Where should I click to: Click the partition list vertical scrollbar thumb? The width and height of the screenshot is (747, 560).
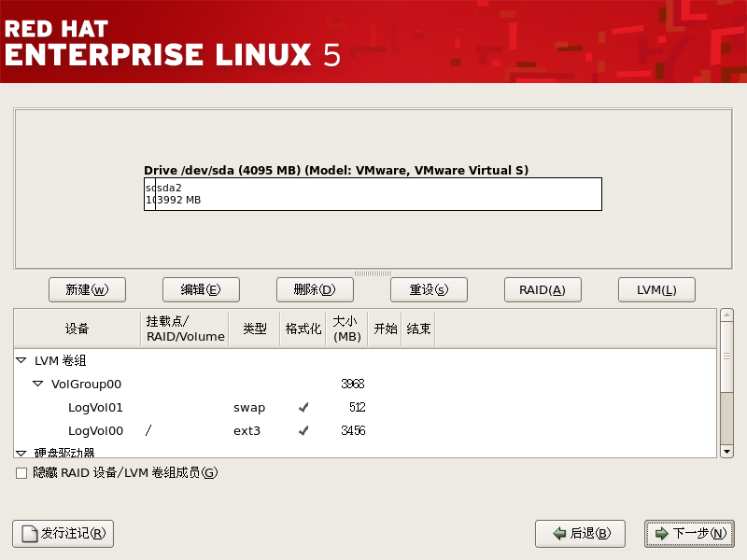726,357
